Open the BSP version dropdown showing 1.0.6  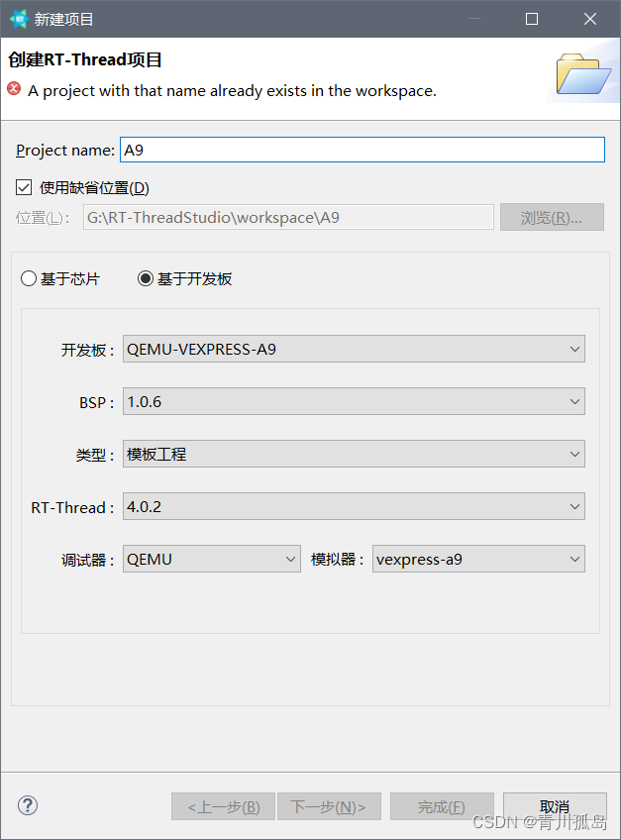(x=354, y=402)
